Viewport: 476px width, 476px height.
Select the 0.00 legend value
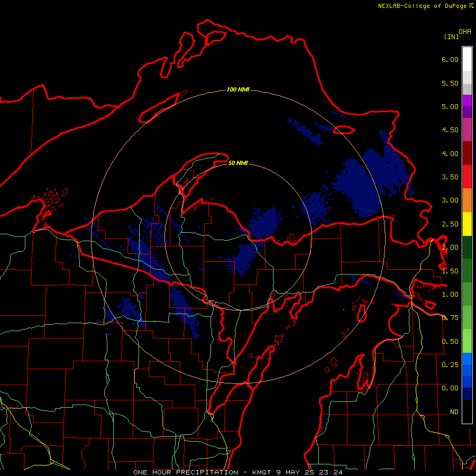[450, 388]
